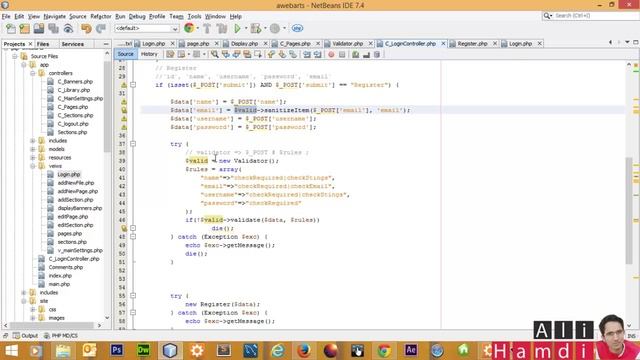The height and width of the screenshot is (360, 640).
Task: Run the project with green play icon
Action: 237,29
